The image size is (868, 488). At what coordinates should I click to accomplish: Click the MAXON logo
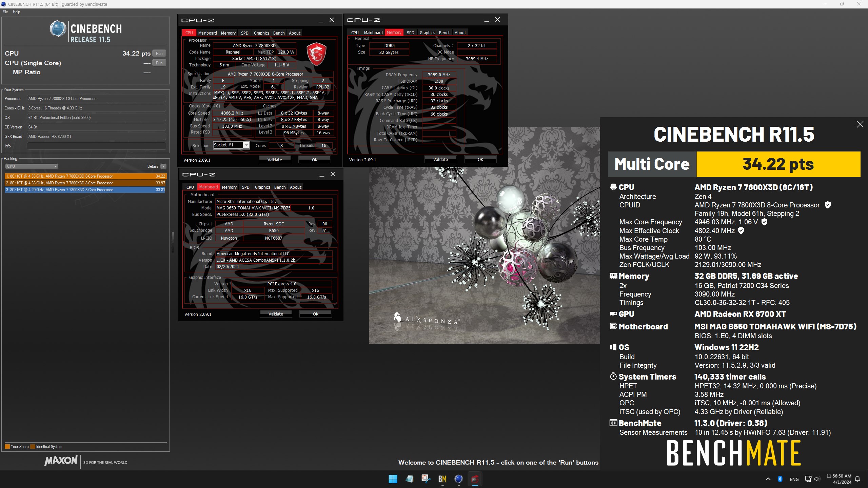click(x=61, y=461)
